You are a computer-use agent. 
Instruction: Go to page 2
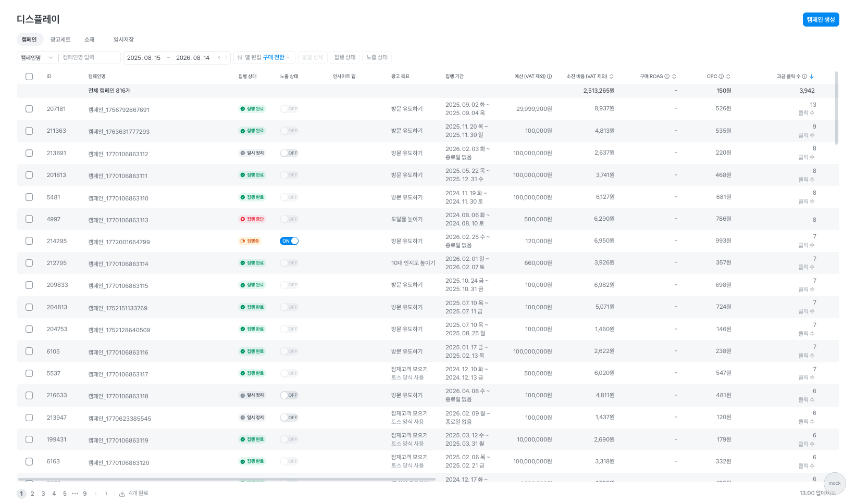32,494
